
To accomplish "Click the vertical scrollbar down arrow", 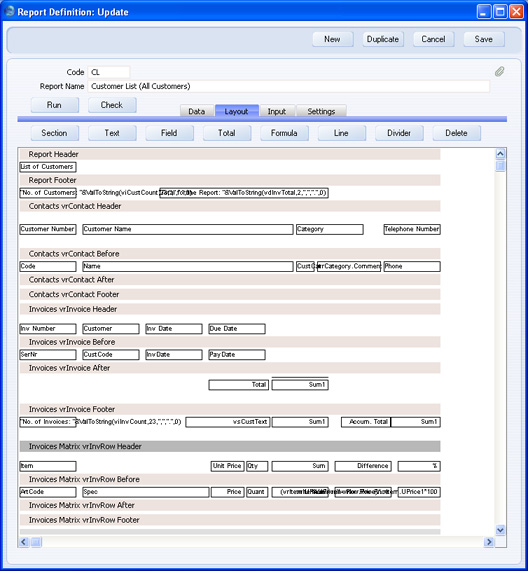I will (x=500, y=530).
